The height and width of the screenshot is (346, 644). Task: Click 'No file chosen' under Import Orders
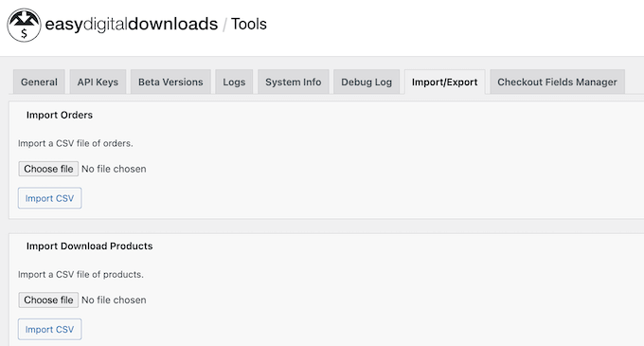(x=114, y=169)
